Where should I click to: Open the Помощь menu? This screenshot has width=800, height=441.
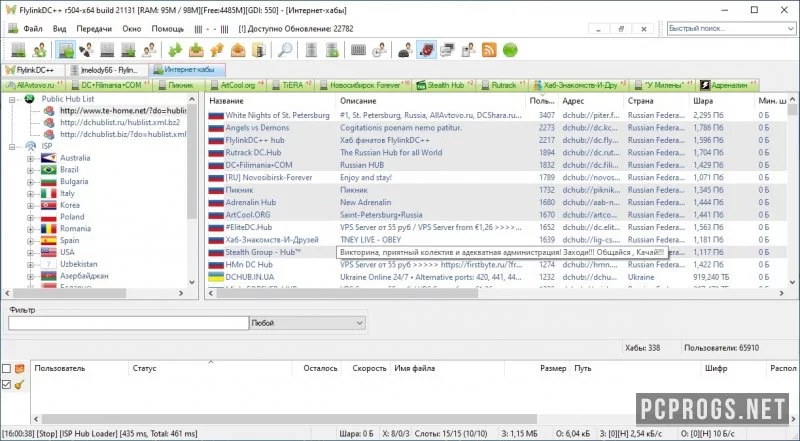coord(167,29)
